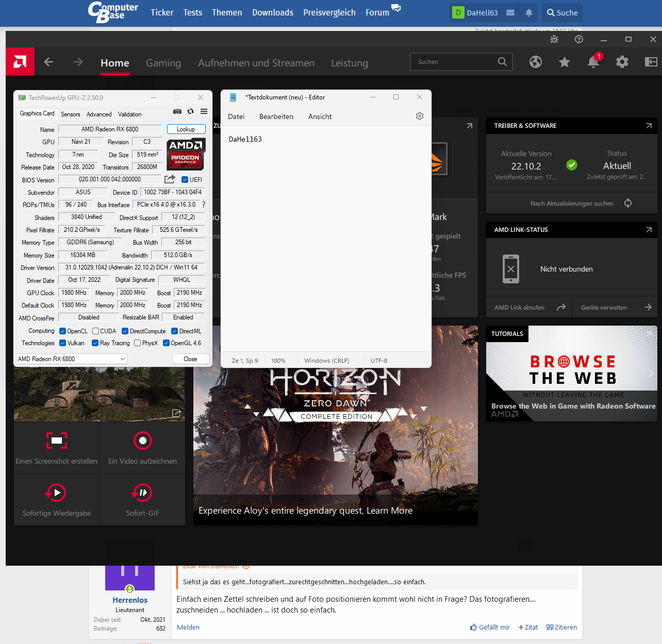Toggle the CUDA checkbox

(95, 331)
